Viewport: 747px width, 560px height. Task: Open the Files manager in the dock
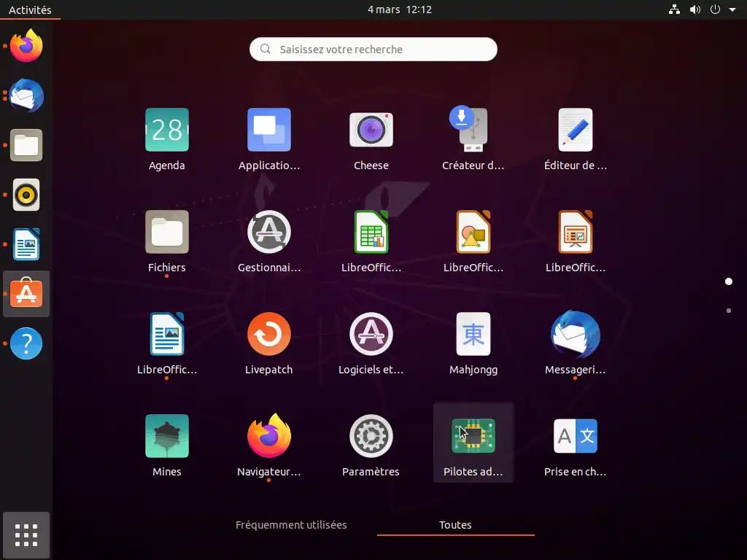26,145
